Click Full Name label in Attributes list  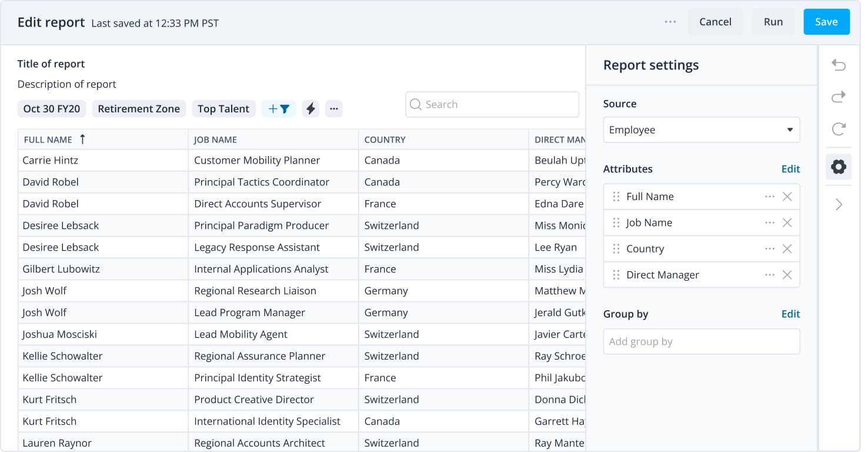point(650,197)
